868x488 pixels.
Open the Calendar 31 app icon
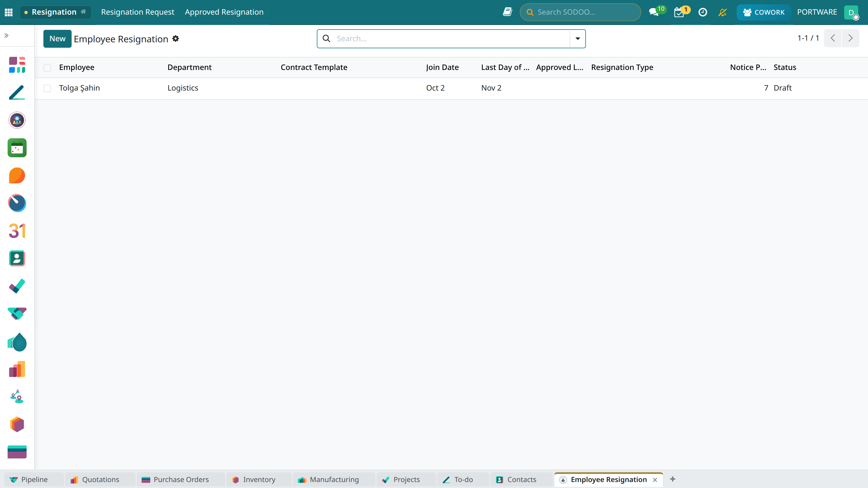click(x=17, y=231)
